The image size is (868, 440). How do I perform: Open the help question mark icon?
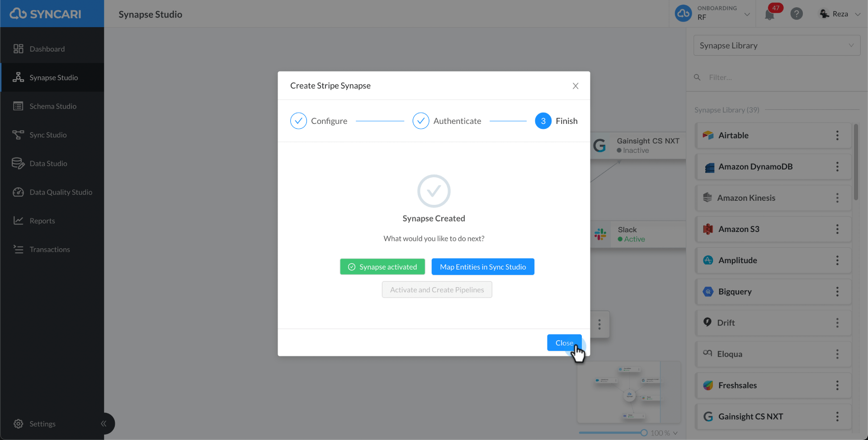[797, 14]
